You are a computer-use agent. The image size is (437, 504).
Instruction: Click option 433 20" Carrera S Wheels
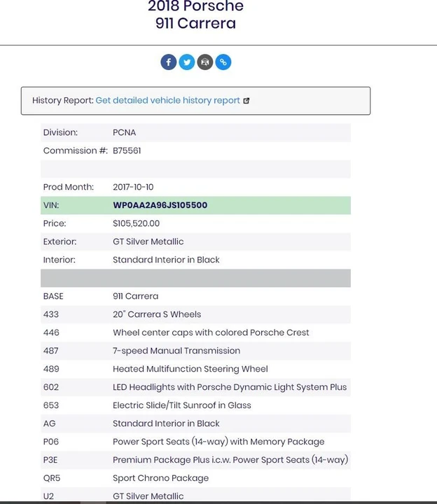click(x=157, y=314)
